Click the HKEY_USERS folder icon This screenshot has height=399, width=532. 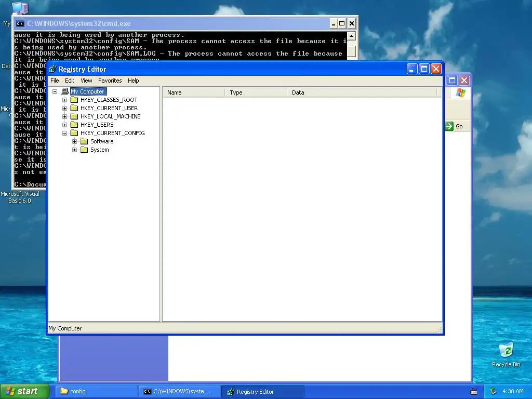click(74, 125)
